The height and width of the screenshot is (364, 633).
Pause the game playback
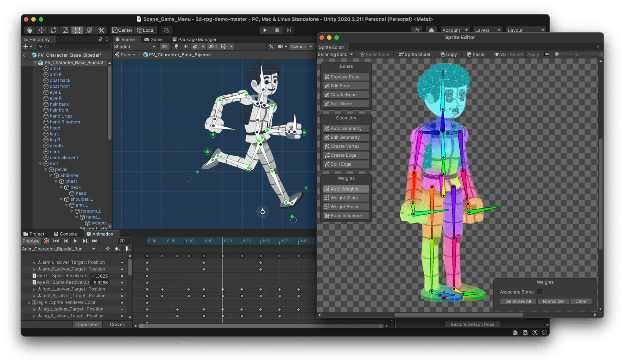[277, 30]
